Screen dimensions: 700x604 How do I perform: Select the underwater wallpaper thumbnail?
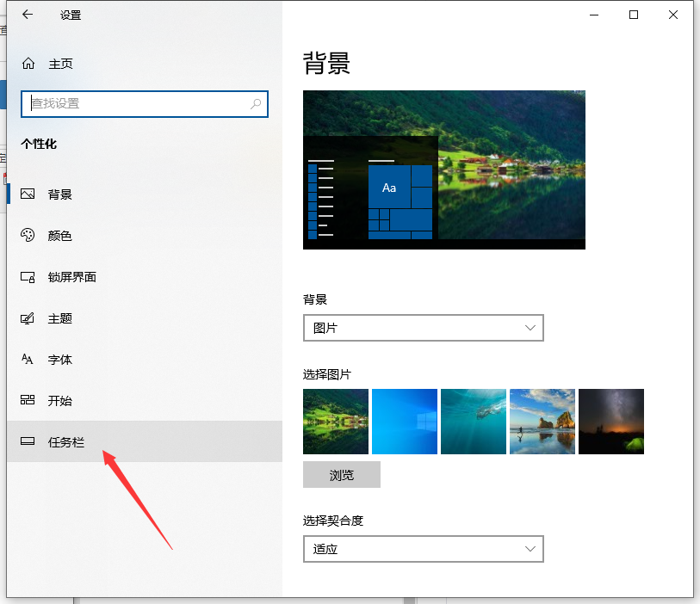pyautogui.click(x=473, y=421)
